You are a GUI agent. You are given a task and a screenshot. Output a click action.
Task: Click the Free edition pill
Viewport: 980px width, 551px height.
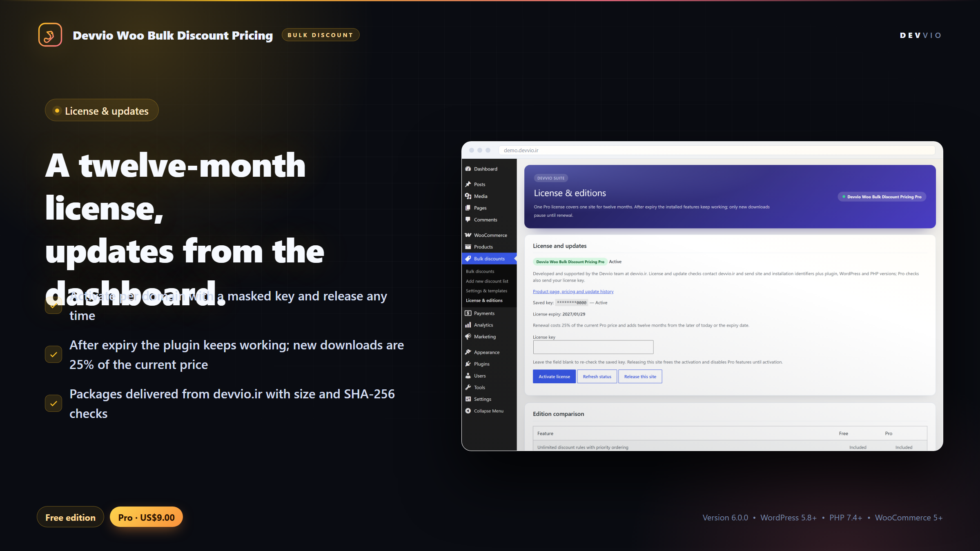[x=70, y=517]
